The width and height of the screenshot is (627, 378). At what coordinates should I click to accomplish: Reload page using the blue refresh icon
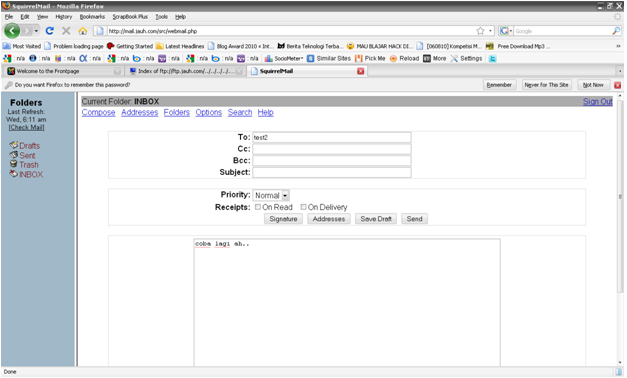[x=50, y=31]
